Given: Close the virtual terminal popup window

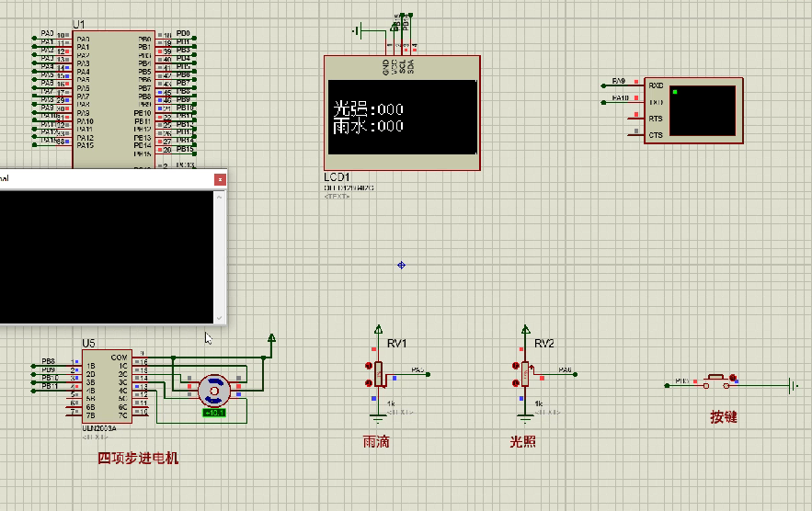Looking at the screenshot, I should (x=220, y=179).
